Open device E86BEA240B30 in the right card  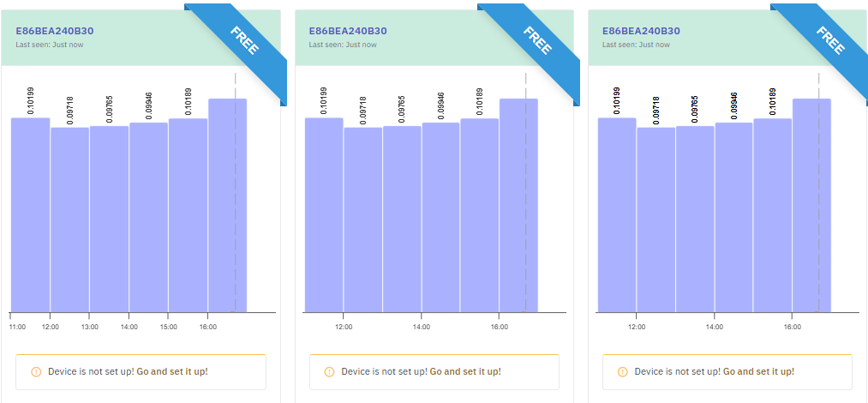coord(641,31)
